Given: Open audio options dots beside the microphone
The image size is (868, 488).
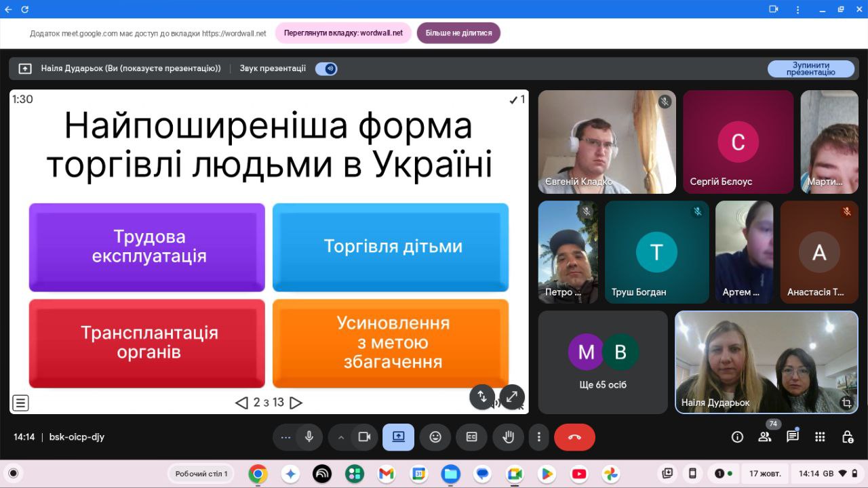Looking at the screenshot, I should tap(285, 437).
